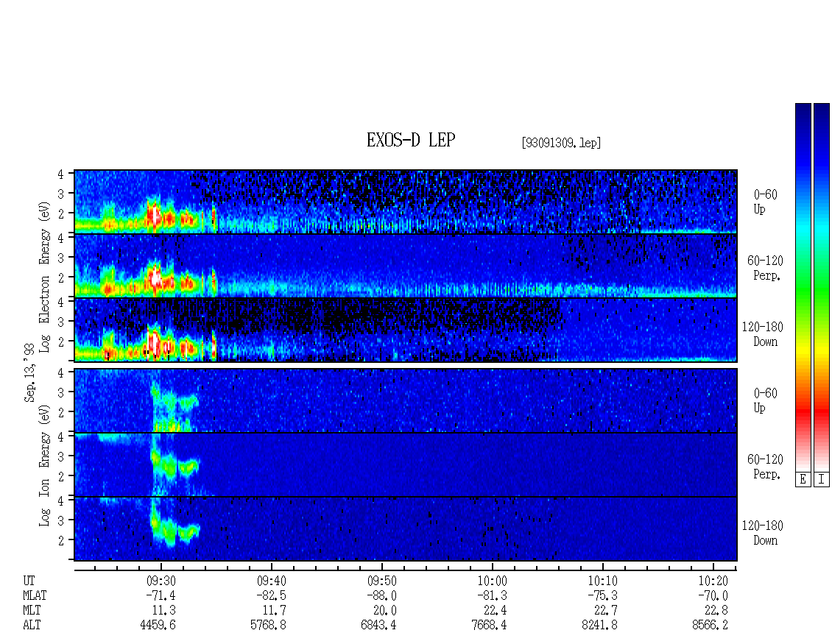Click the MLT value 22.8
This screenshot has width=832, height=644.
(716, 611)
